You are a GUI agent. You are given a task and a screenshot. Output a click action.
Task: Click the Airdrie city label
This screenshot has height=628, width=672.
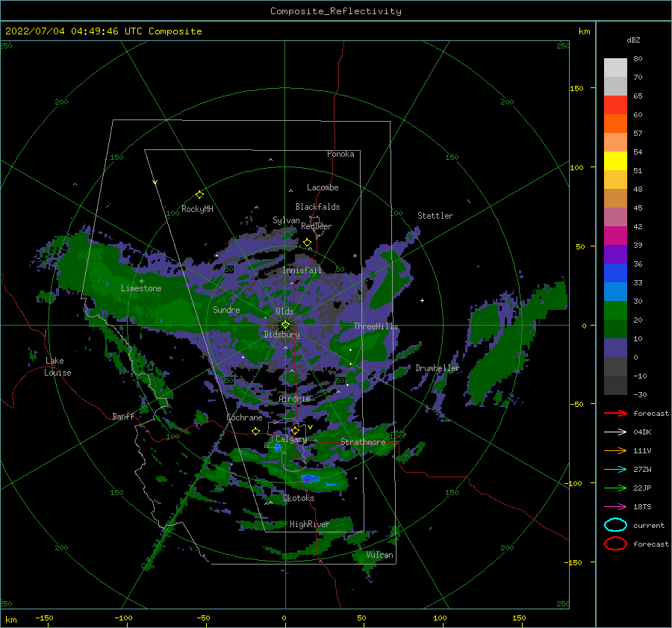[294, 399]
